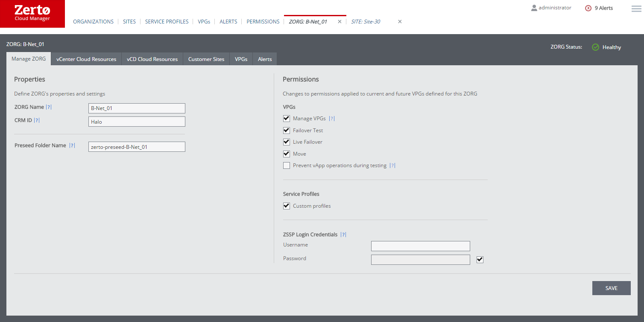Enable Prevent vApp operations during testing
This screenshot has width=644, height=322.
287,165
